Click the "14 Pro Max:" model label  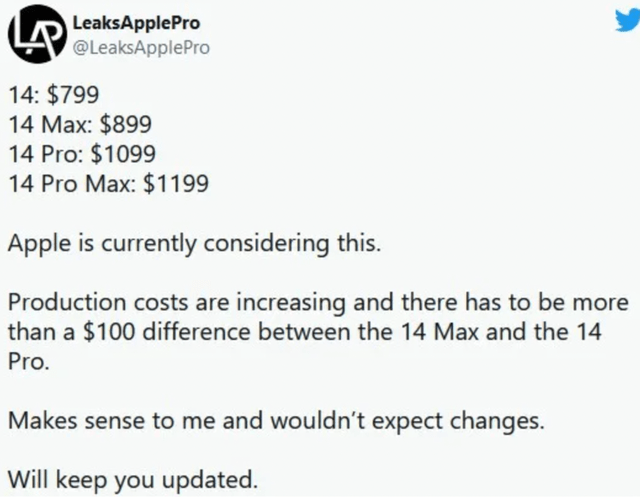[x=73, y=183]
